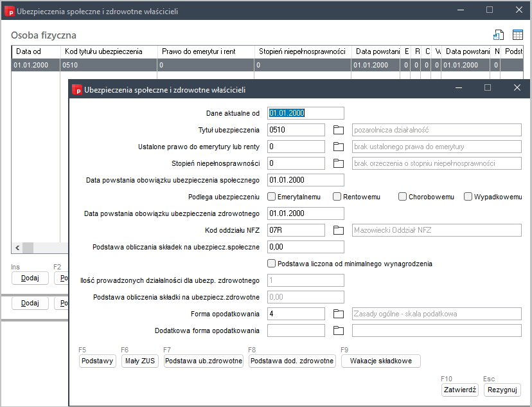Image resolution: width=532 pixels, height=407 pixels.
Task: Enable the Emerytalnemu checkbox
Action: (x=272, y=197)
